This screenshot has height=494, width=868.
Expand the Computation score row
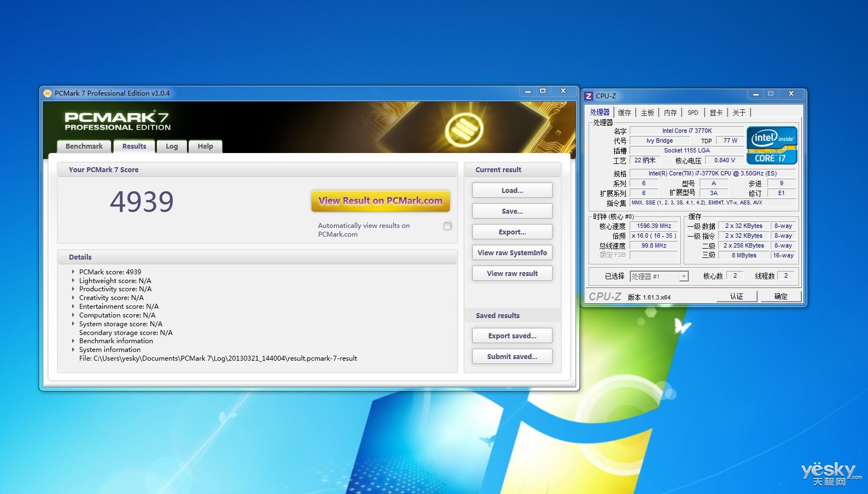click(x=73, y=315)
